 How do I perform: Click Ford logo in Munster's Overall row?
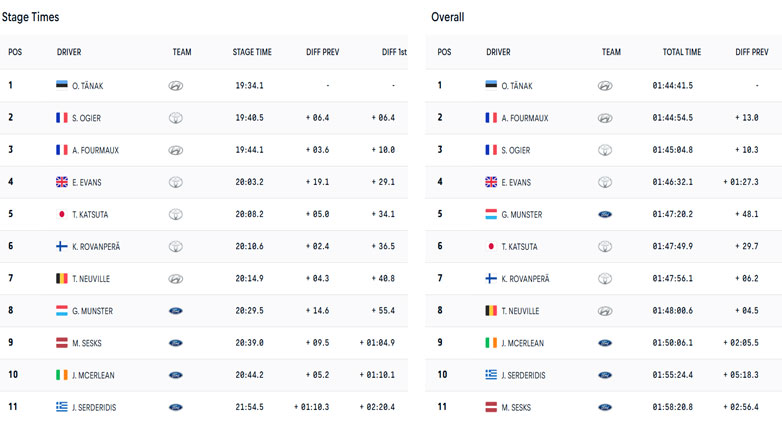tap(605, 214)
